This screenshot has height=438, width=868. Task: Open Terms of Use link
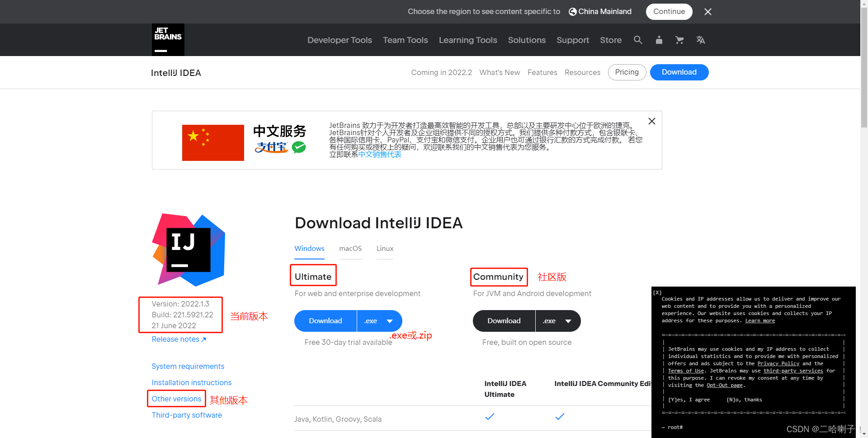686,371
